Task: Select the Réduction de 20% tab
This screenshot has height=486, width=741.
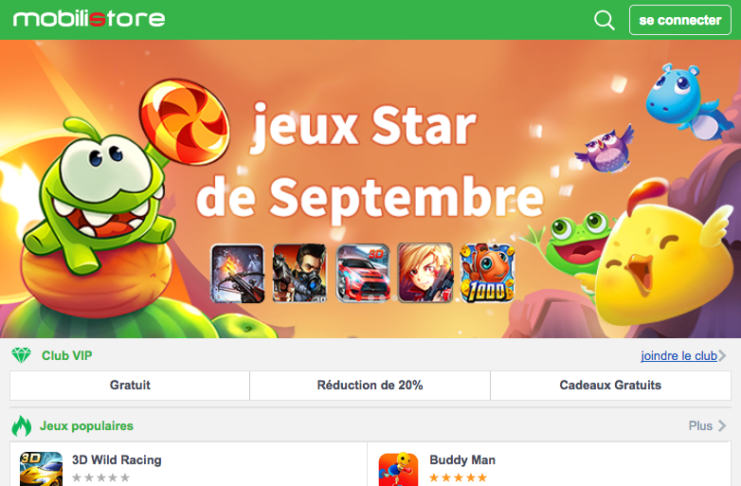Action: point(370,385)
